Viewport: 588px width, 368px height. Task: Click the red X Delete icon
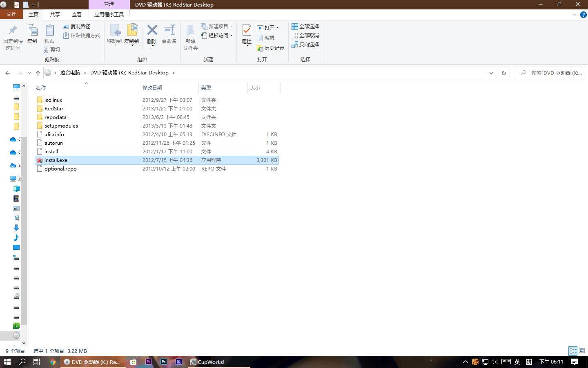152,30
